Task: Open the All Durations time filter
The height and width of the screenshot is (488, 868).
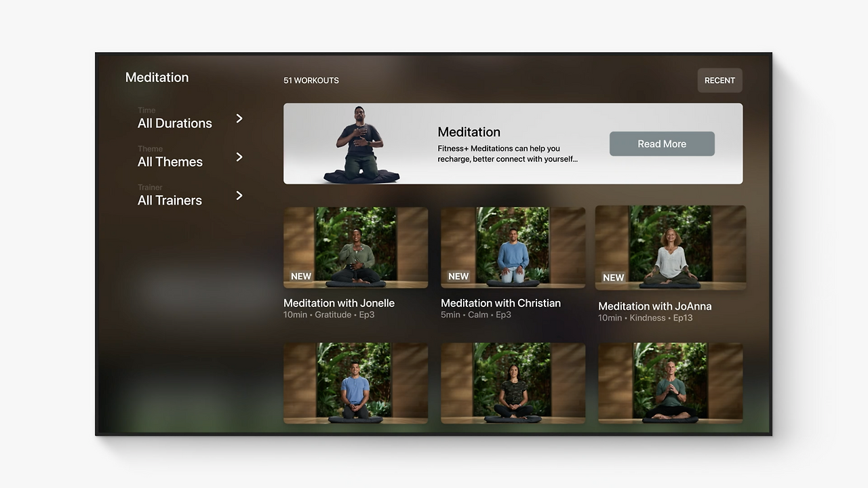Action: (190, 119)
